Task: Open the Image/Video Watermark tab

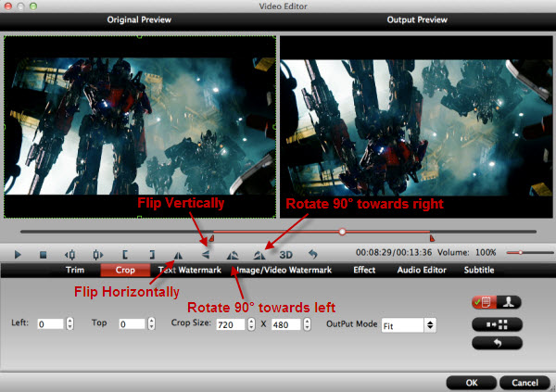Action: click(284, 270)
